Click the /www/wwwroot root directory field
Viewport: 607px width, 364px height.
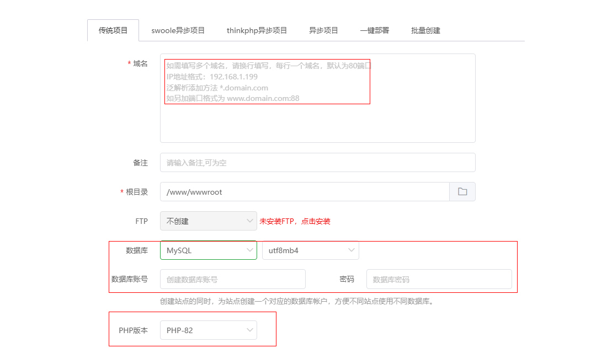[305, 192]
